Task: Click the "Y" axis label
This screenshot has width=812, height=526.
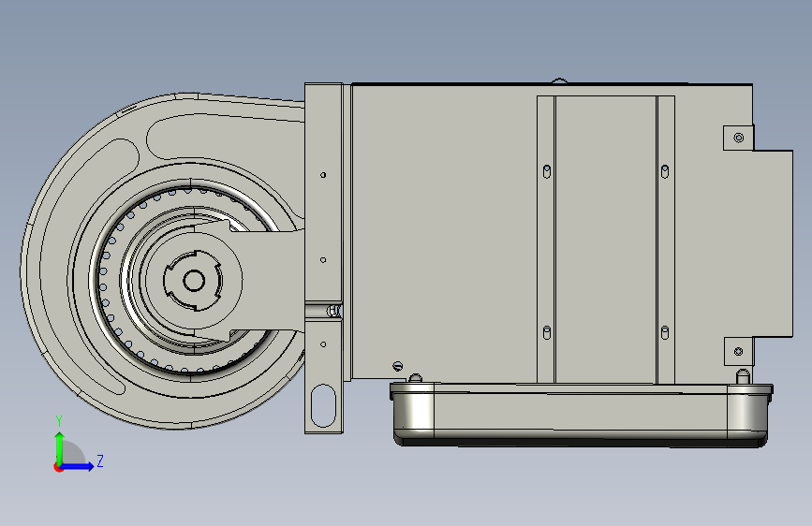Action: tap(59, 420)
